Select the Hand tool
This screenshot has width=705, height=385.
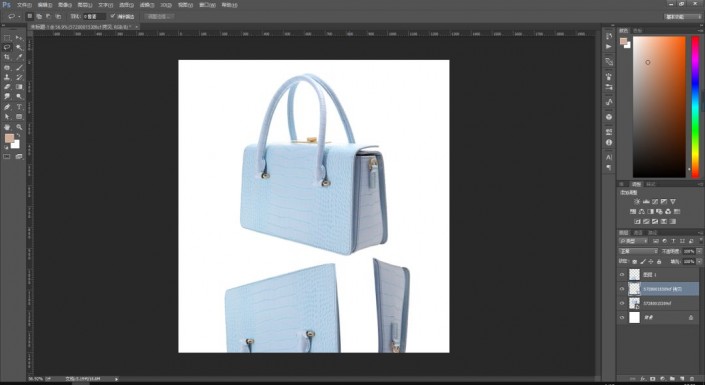click(7, 127)
